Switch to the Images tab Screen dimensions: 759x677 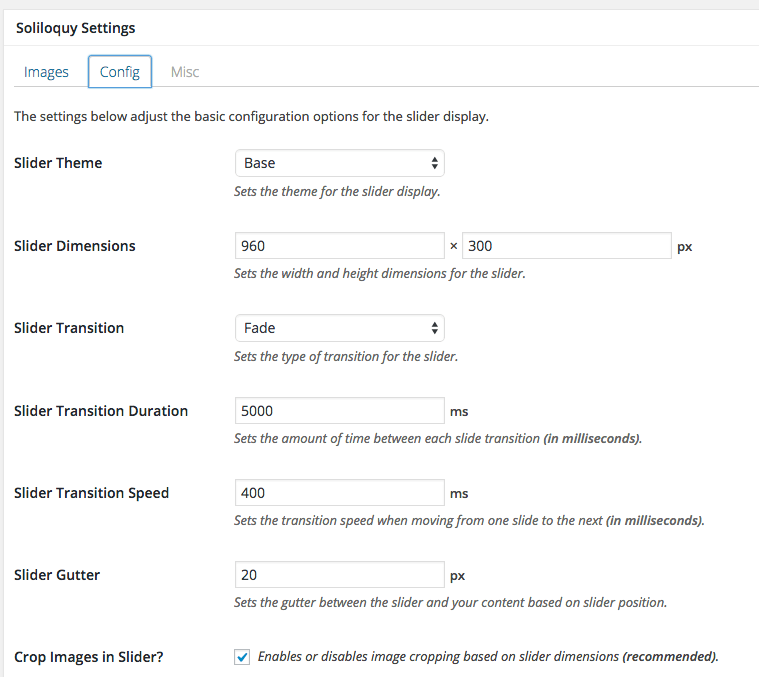pyautogui.click(x=46, y=72)
